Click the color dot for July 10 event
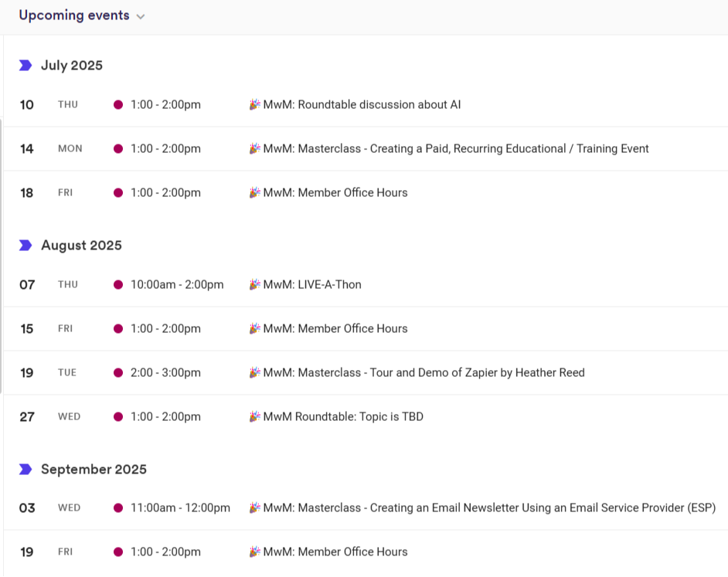 118,104
